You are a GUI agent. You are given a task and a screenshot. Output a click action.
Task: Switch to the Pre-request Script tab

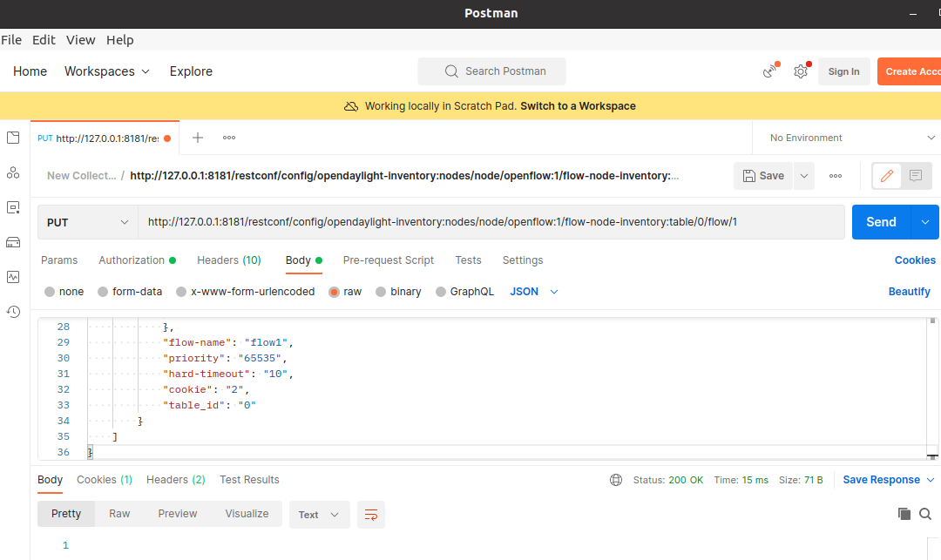point(388,260)
